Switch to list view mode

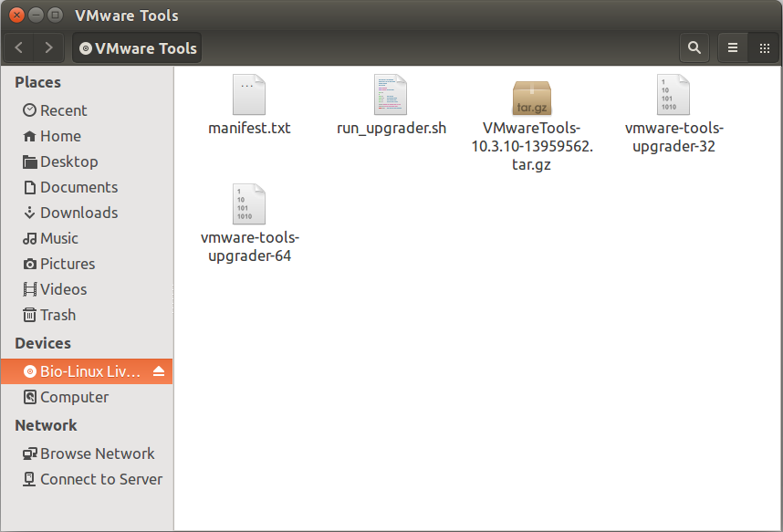click(x=732, y=47)
